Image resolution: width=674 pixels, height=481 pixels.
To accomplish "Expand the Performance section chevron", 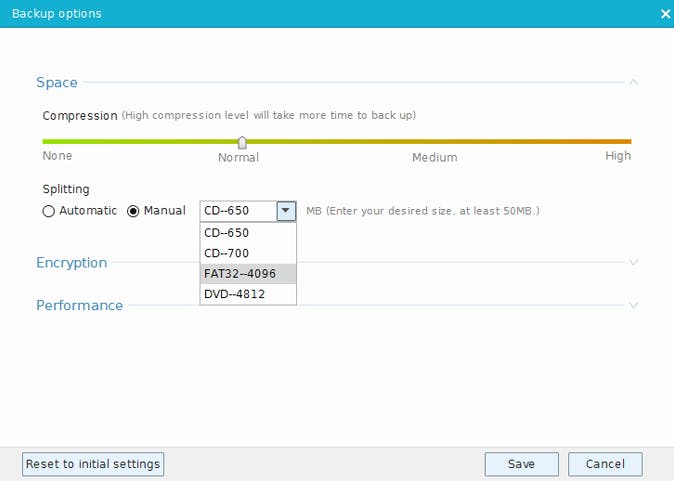I will (633, 305).
